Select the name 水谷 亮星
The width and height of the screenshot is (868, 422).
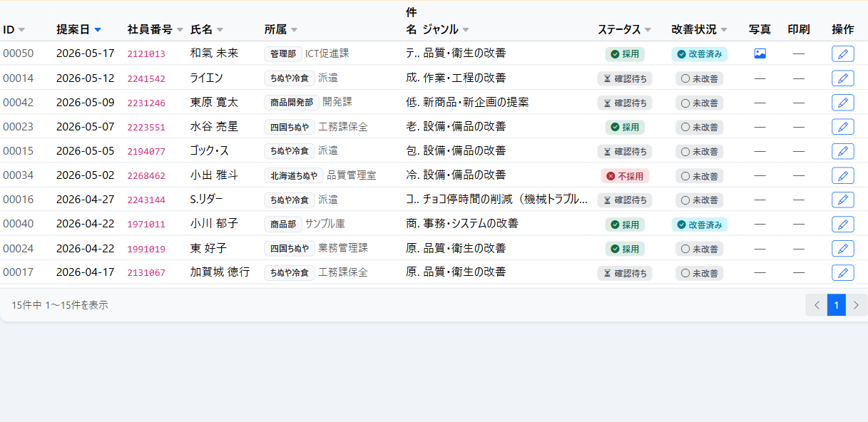click(x=214, y=127)
